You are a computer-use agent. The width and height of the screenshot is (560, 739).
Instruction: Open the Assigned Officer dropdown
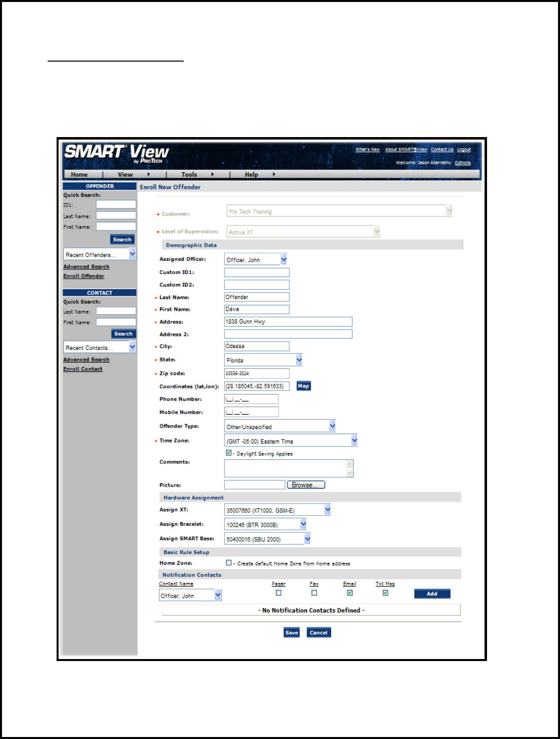tap(256, 259)
